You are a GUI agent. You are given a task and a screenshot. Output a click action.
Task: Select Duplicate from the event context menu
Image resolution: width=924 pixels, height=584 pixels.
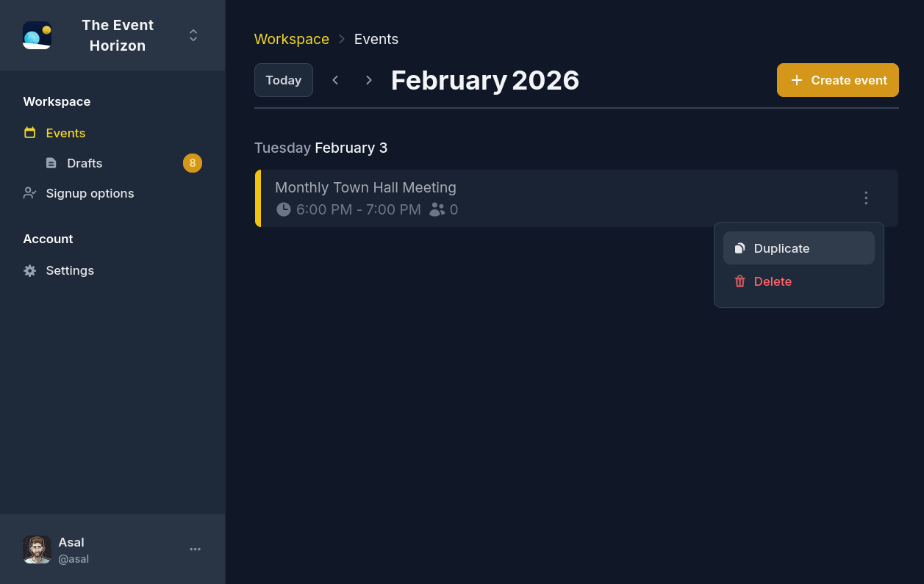781,248
